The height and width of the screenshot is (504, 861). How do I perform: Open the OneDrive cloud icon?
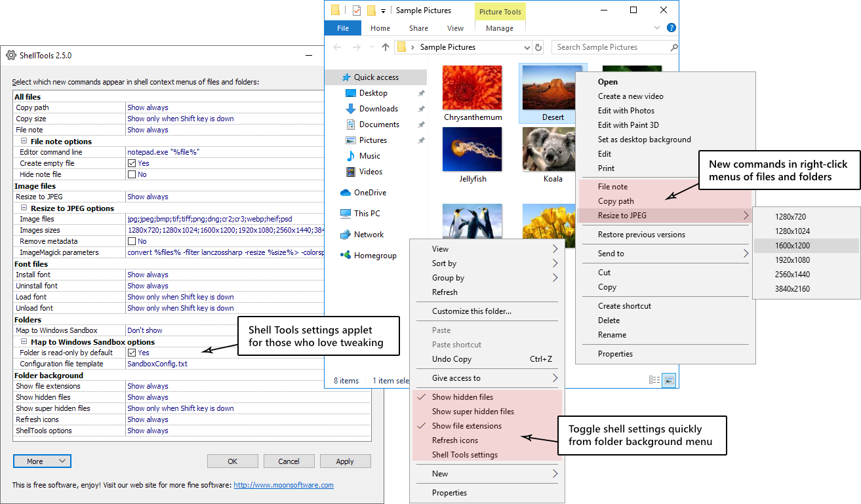pyautogui.click(x=346, y=193)
